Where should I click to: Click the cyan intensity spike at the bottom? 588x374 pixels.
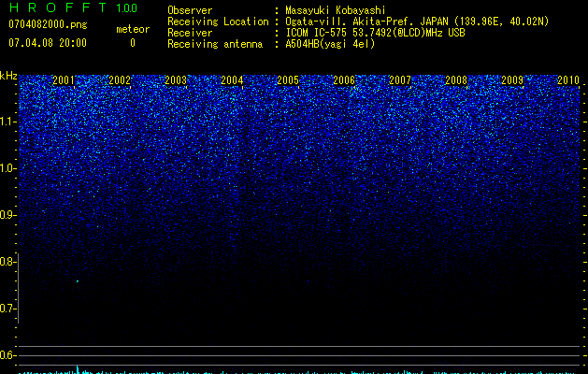pos(78,369)
